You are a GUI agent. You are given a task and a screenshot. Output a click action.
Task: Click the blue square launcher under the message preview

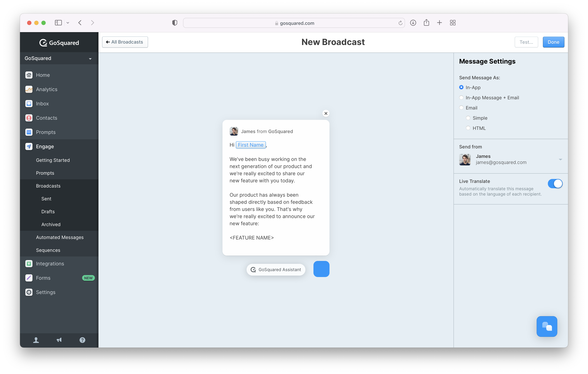321,269
